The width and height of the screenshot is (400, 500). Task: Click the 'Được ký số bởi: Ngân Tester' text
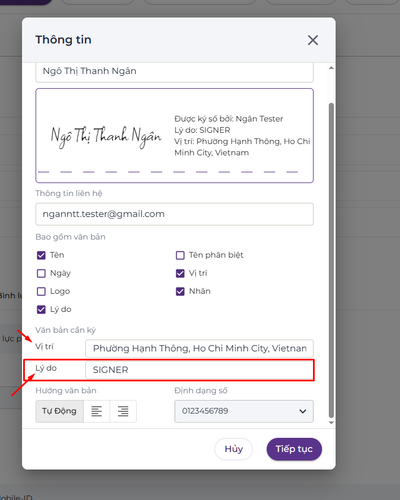pyautogui.click(x=229, y=119)
